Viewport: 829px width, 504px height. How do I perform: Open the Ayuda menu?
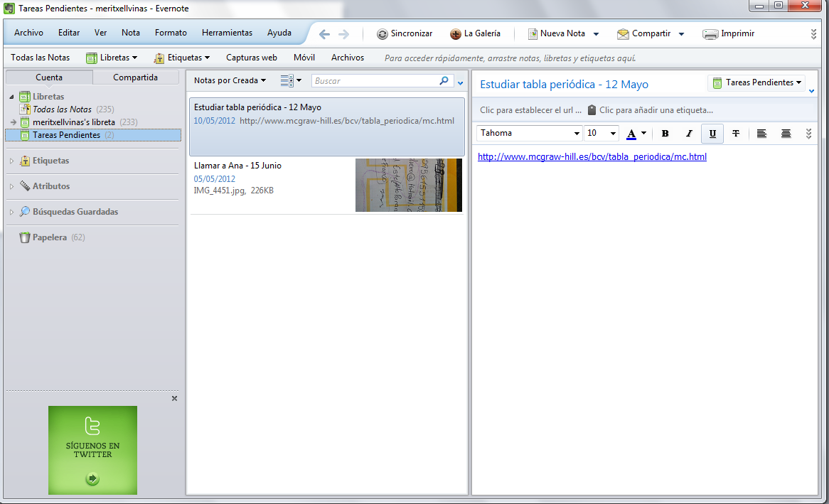[x=279, y=33]
